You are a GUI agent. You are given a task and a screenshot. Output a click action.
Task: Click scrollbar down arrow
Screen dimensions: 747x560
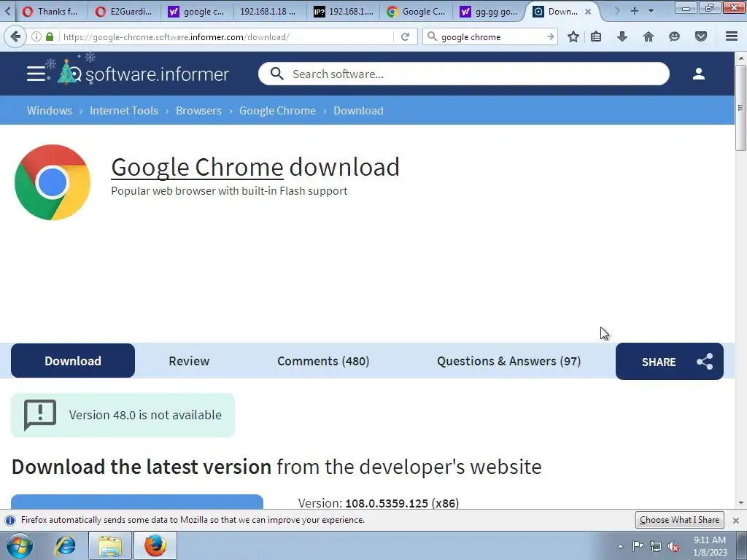click(741, 503)
